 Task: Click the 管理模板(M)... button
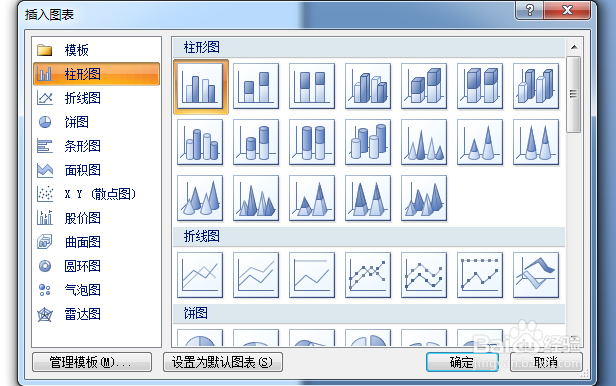(x=92, y=362)
